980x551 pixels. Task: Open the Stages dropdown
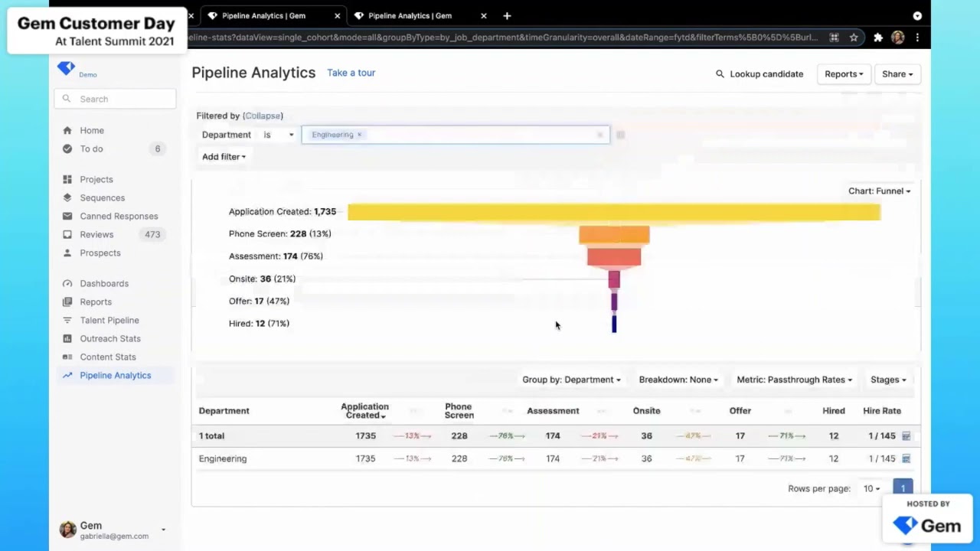888,380
